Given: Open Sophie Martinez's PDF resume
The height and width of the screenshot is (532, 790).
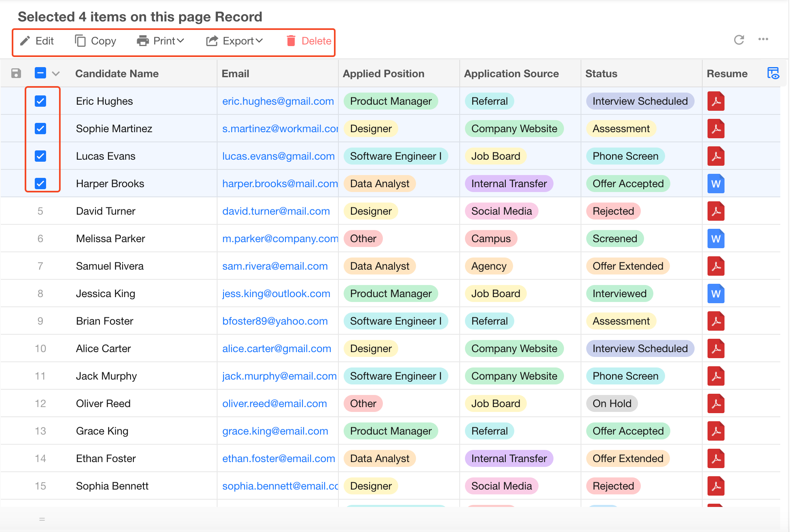Looking at the screenshot, I should pos(716,129).
